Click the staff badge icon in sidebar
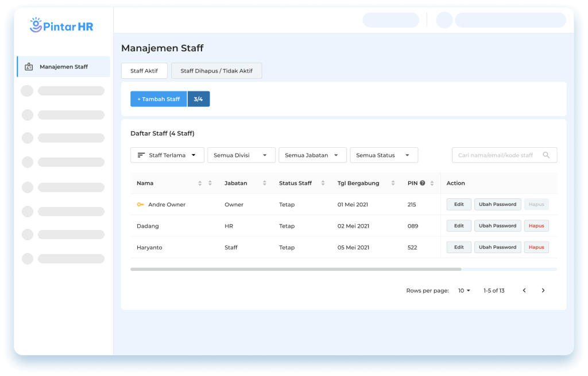Image resolution: width=588 pixels, height=376 pixels. coord(29,67)
